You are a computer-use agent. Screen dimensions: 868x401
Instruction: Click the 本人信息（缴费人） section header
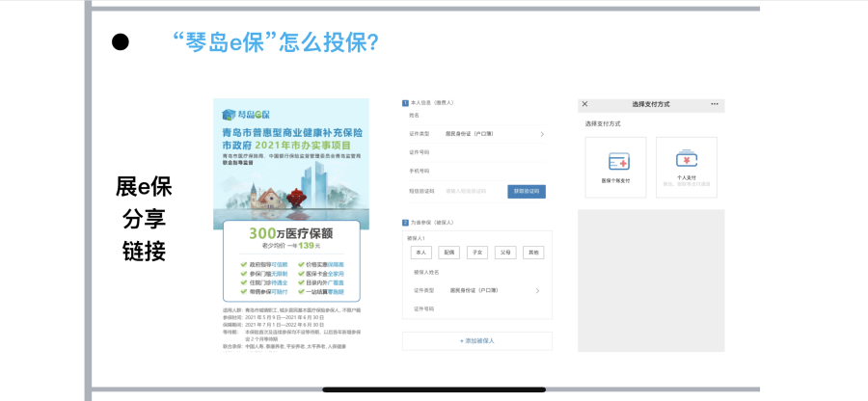[x=428, y=102]
